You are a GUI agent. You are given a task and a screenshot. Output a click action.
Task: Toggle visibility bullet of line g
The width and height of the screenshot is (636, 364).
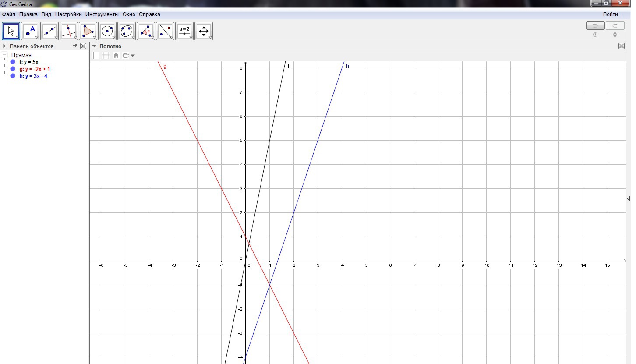13,69
